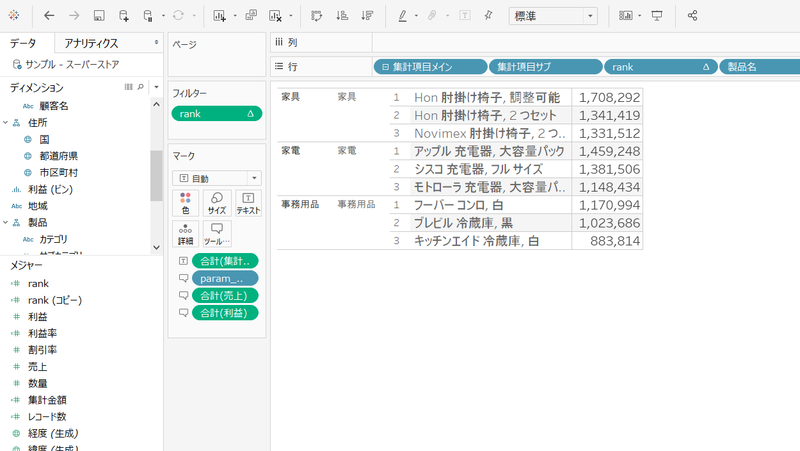Open the アナリティクス tab options arrow
The height and width of the screenshot is (451, 800).
(x=156, y=43)
